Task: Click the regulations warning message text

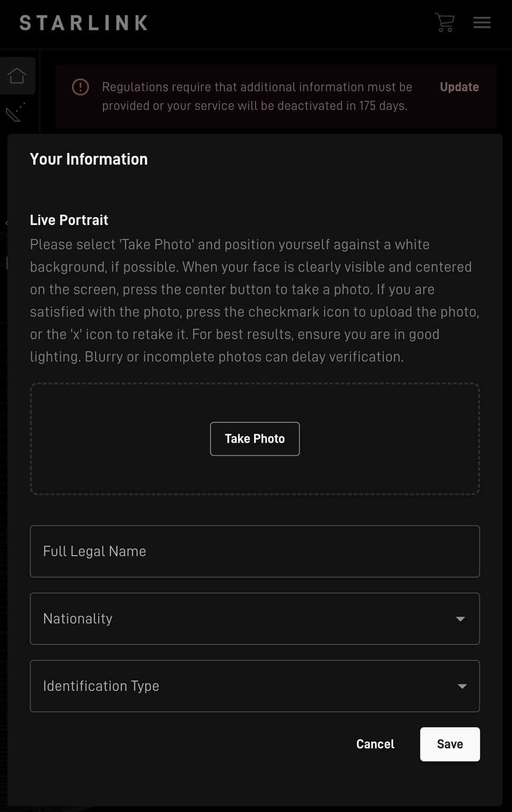Action: pos(256,96)
